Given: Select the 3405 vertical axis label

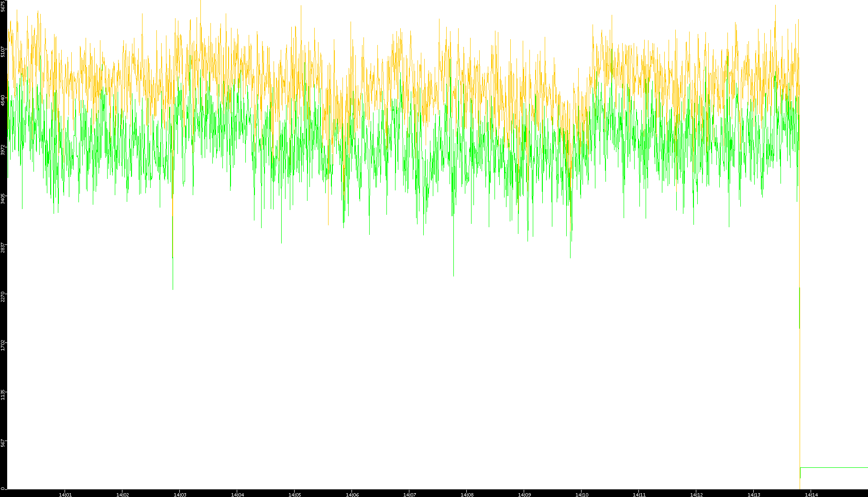Looking at the screenshot, I should point(3,199).
